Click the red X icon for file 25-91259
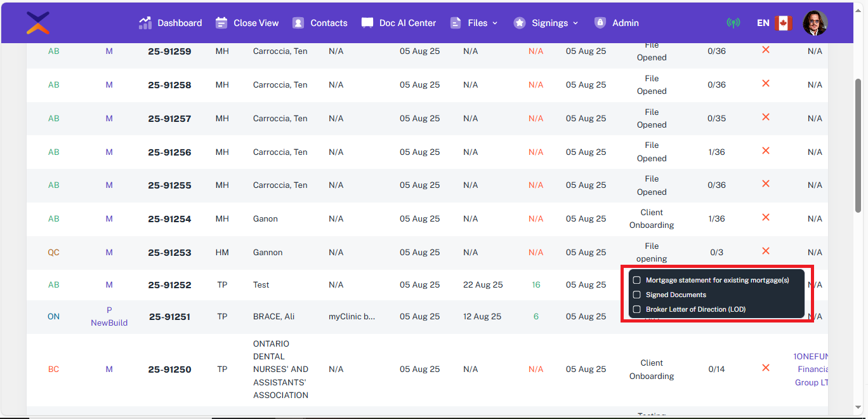Image resolution: width=868 pixels, height=419 pixels. [766, 50]
